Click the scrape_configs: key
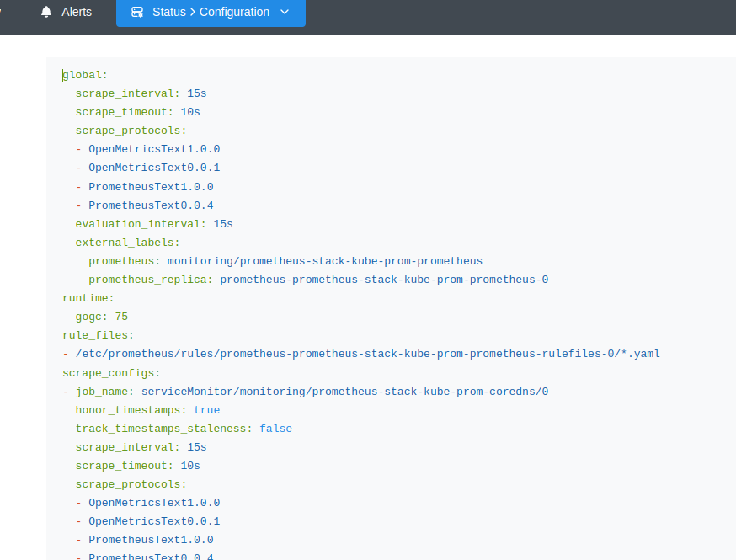This screenshot has height=560, width=736. 111,373
